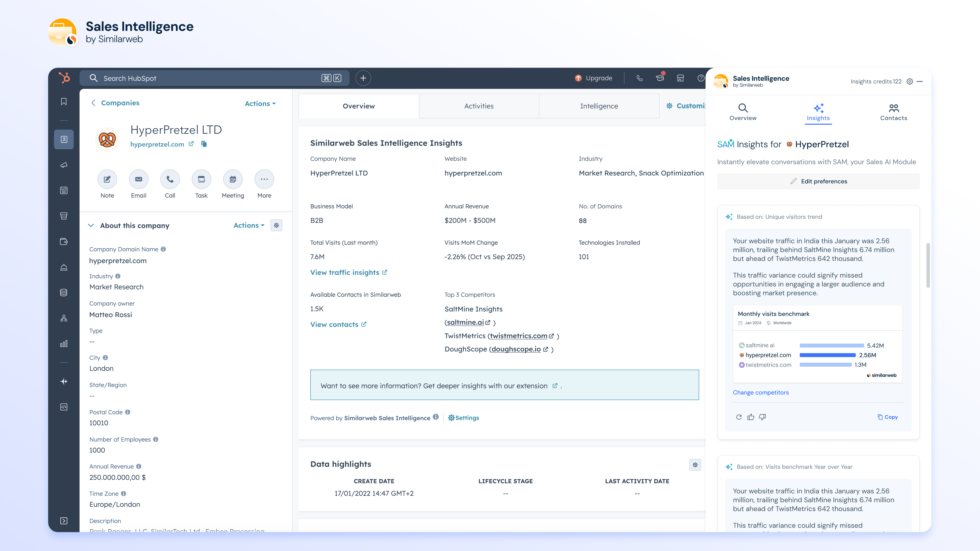The width and height of the screenshot is (980, 551).
Task: Open the Meeting scheduler icon
Action: 233,179
